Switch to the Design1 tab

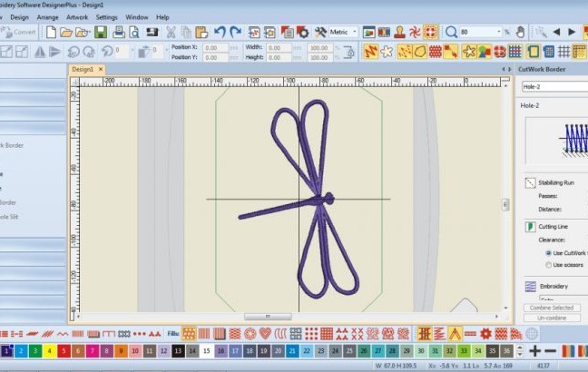coord(83,69)
